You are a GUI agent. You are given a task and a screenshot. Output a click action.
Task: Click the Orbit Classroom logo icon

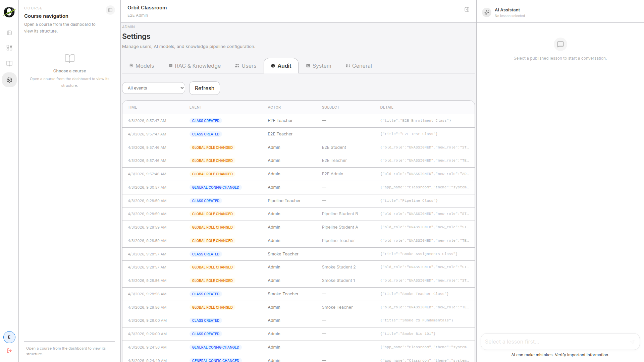tap(9, 12)
